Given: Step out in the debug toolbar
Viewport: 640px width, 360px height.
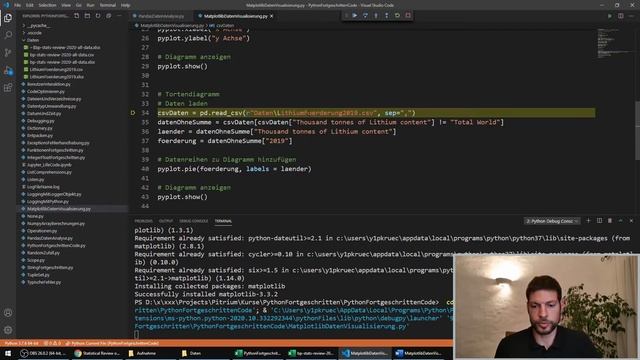Looking at the screenshot, I should click(387, 16).
